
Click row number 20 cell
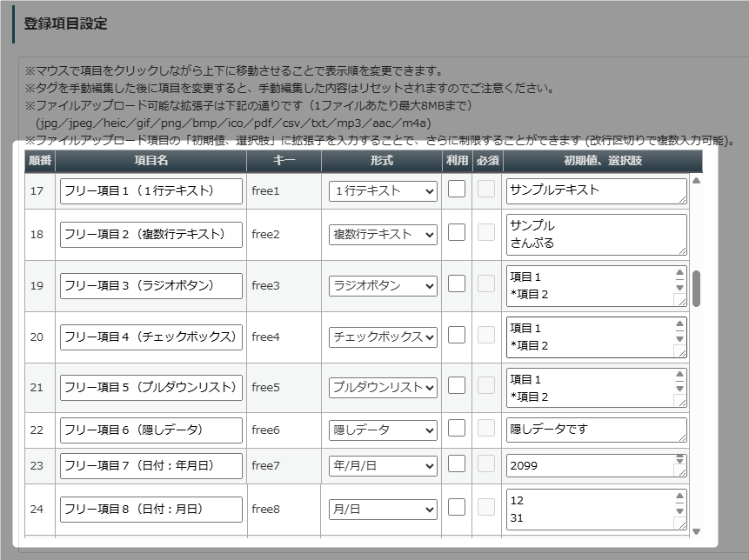37,337
